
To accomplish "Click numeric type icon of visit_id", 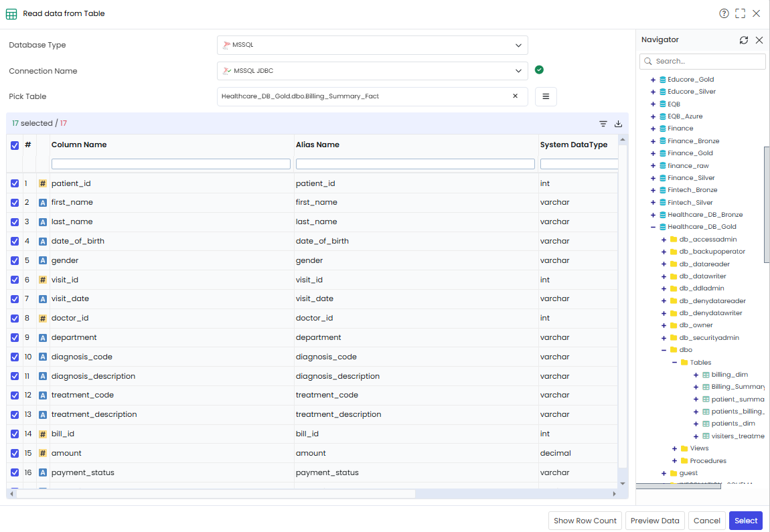I will 43,280.
